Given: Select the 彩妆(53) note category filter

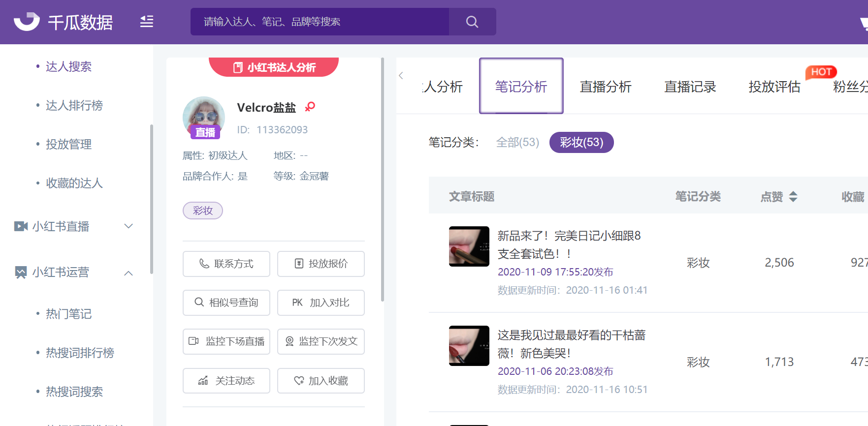Looking at the screenshot, I should click(x=581, y=142).
